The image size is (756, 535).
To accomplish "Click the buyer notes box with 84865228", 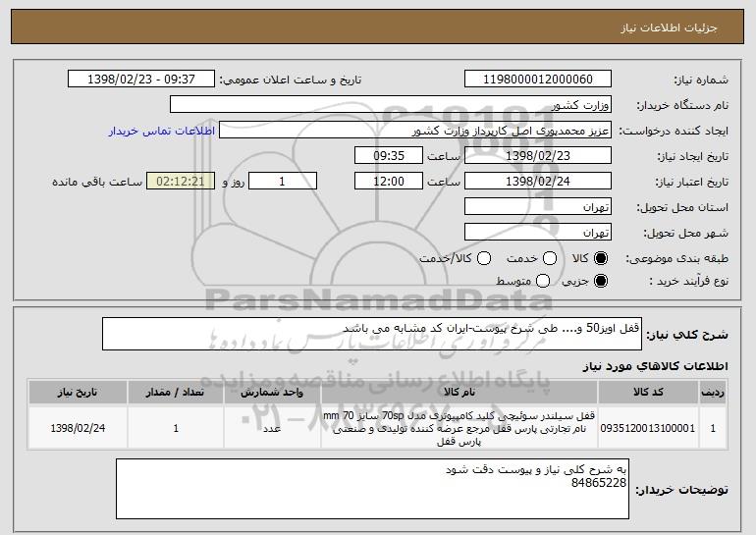I will (x=372, y=489).
